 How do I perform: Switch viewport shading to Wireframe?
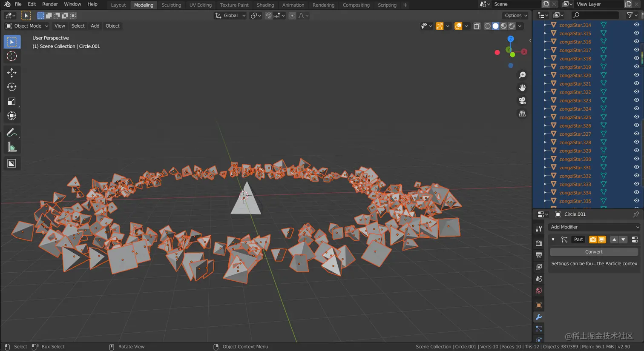pyautogui.click(x=488, y=26)
